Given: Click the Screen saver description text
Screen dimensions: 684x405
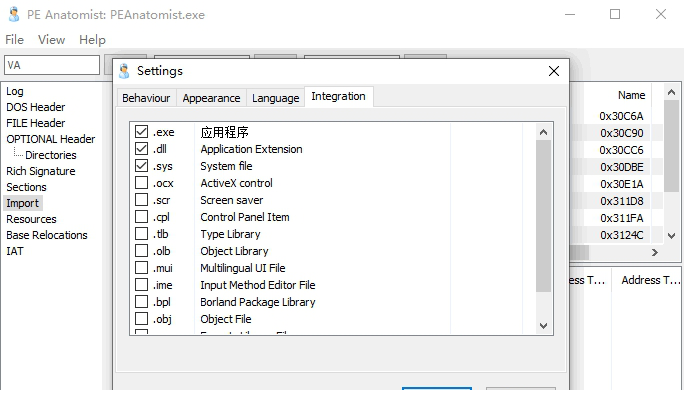Looking at the screenshot, I should 232,200.
